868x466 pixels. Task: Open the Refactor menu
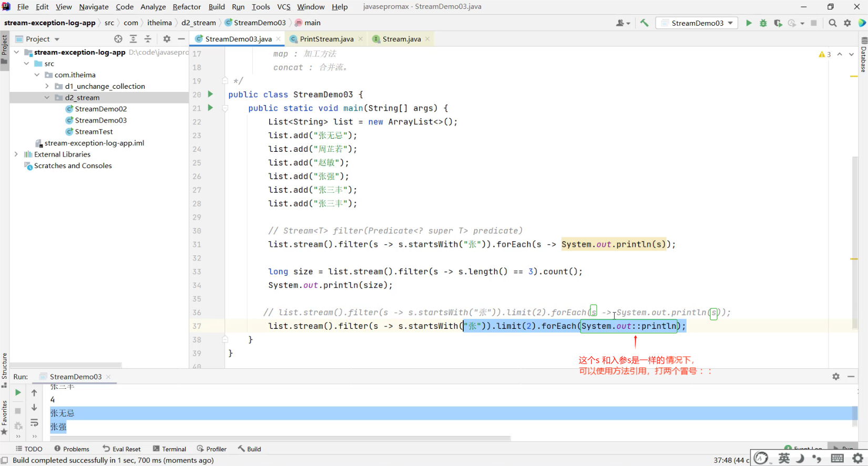pos(187,7)
